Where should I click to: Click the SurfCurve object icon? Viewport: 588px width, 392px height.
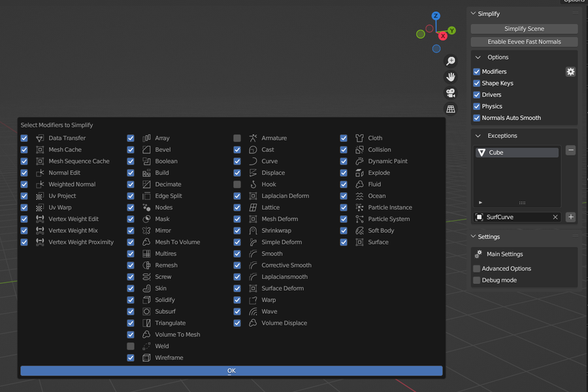[x=480, y=217]
